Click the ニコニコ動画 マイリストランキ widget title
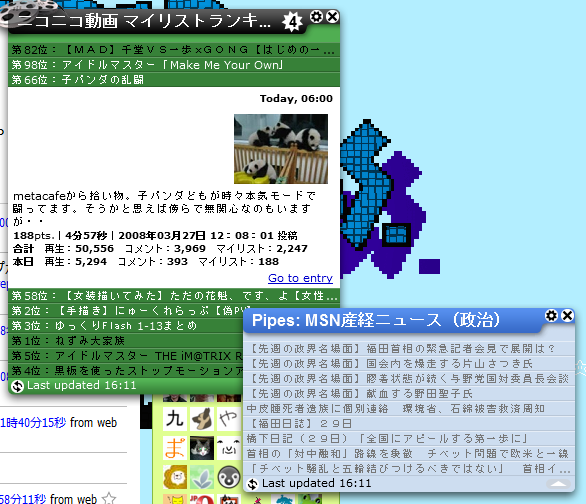This screenshot has height=504, width=586. (x=144, y=21)
